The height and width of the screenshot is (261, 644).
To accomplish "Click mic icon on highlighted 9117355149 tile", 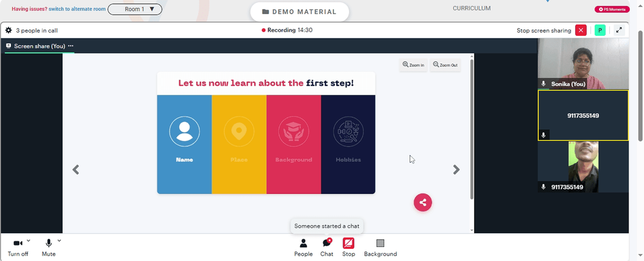I will [x=544, y=135].
